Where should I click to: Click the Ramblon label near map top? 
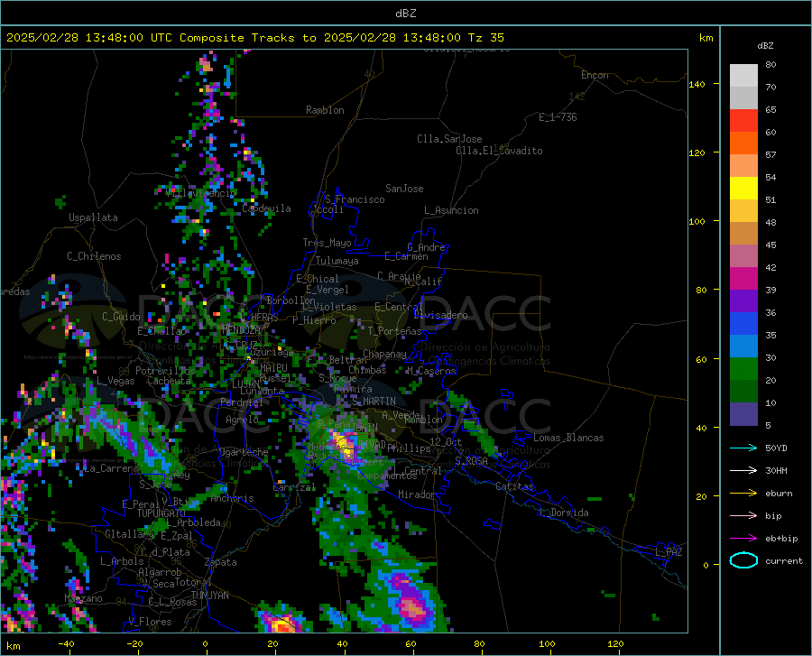[325, 110]
